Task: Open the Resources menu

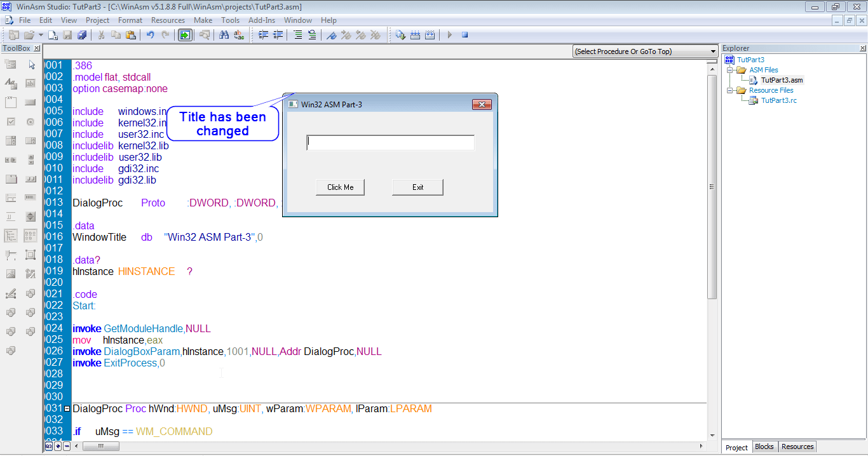Action: coord(168,20)
